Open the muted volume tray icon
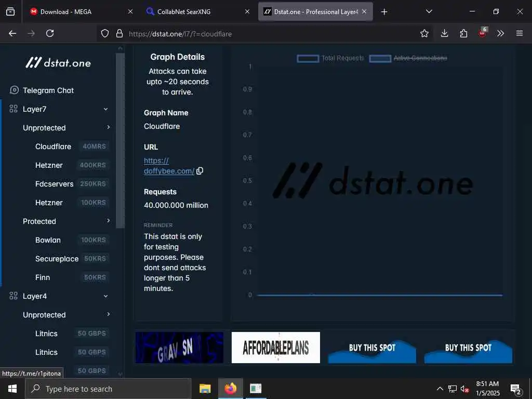This screenshot has width=532, height=399. coord(464,389)
